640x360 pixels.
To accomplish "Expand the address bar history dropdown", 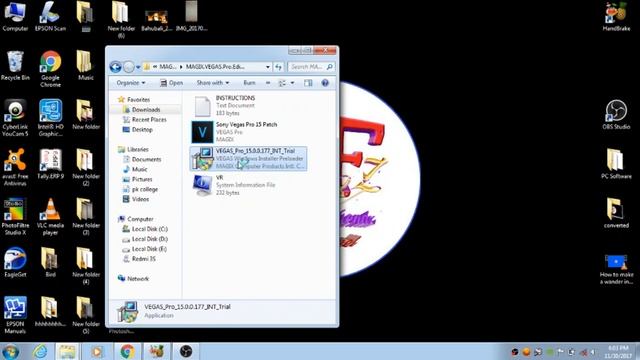I will click(268, 67).
